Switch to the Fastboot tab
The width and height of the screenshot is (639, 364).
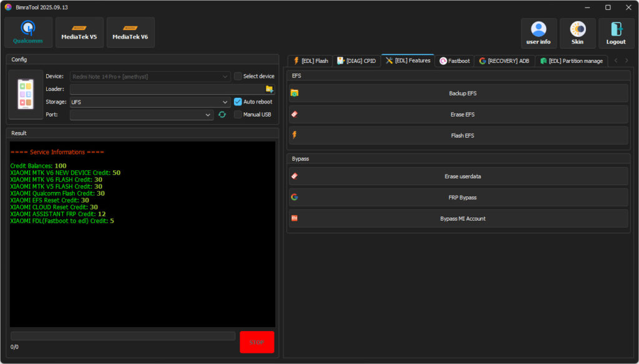455,61
